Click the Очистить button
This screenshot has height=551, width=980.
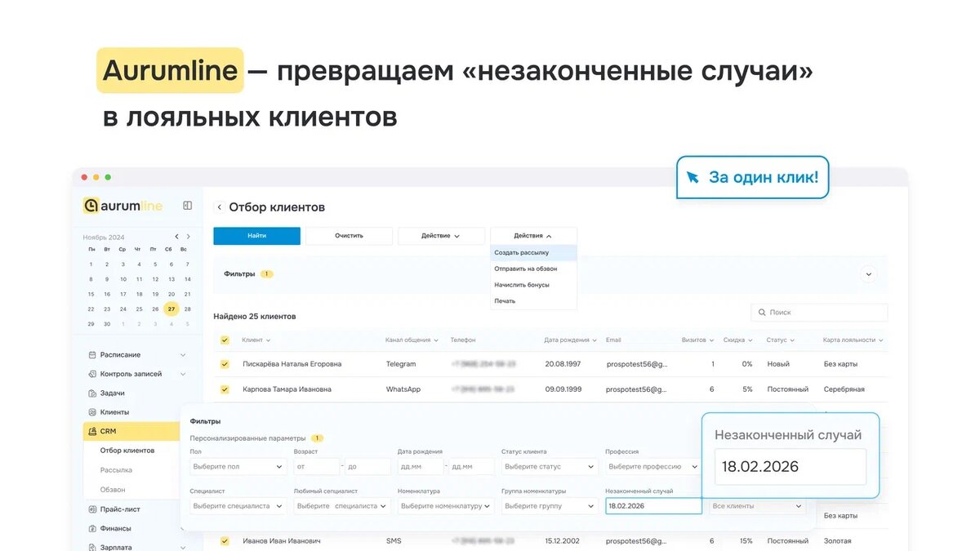pos(348,234)
